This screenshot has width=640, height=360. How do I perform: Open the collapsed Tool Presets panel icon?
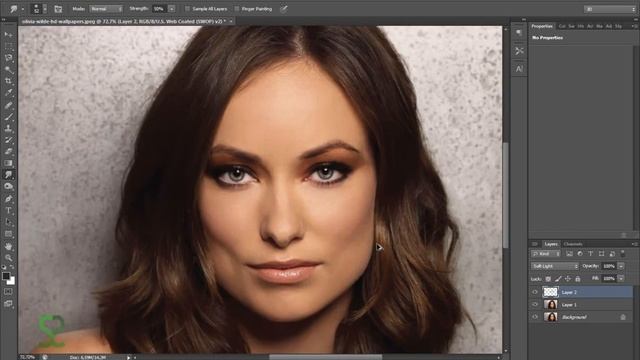pos(519,51)
